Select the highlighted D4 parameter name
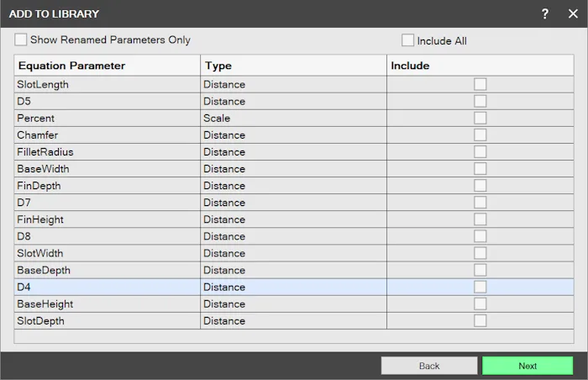The height and width of the screenshot is (380, 588). [24, 288]
